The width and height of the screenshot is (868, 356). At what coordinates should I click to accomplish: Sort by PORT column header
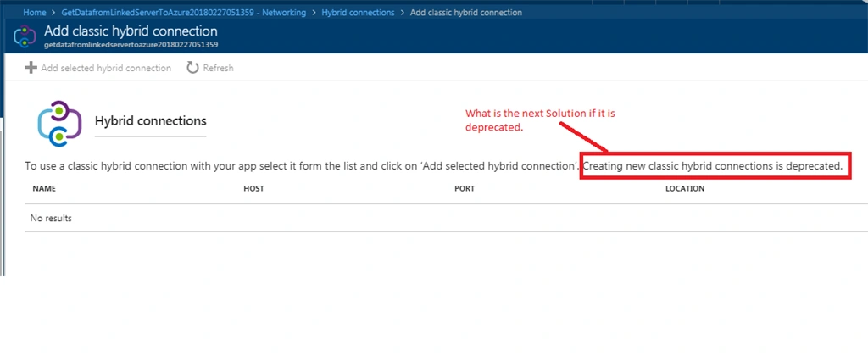coord(465,189)
